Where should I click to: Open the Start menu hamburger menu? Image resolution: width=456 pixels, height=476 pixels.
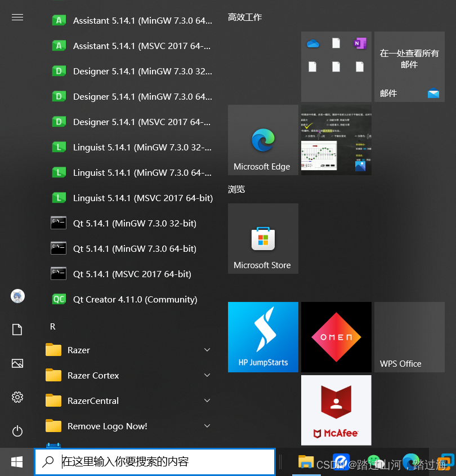pyautogui.click(x=17, y=17)
